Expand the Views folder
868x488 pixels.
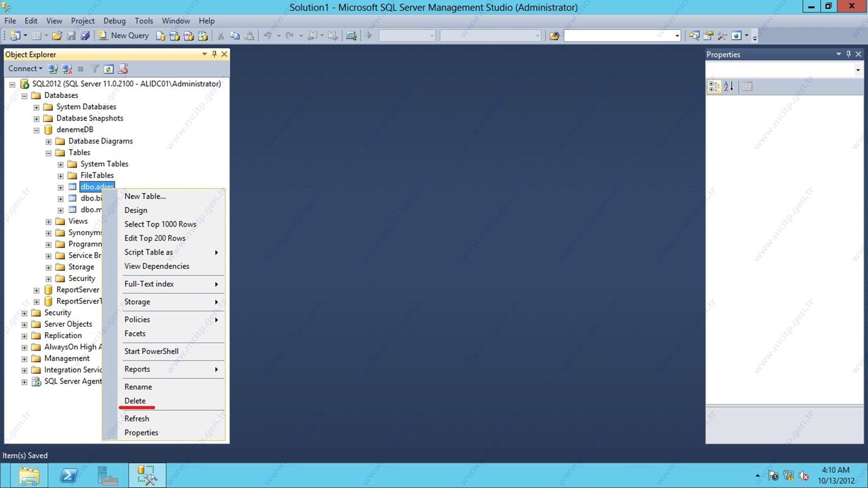click(49, 222)
